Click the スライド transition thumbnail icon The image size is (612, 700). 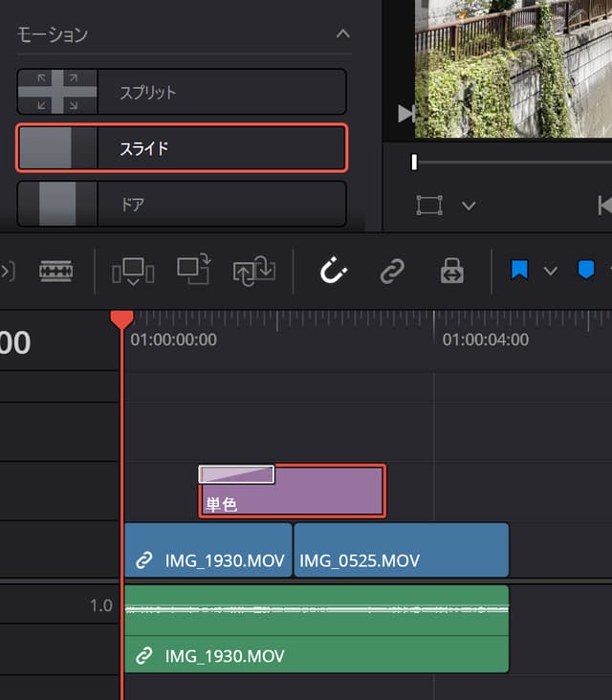click(57, 148)
